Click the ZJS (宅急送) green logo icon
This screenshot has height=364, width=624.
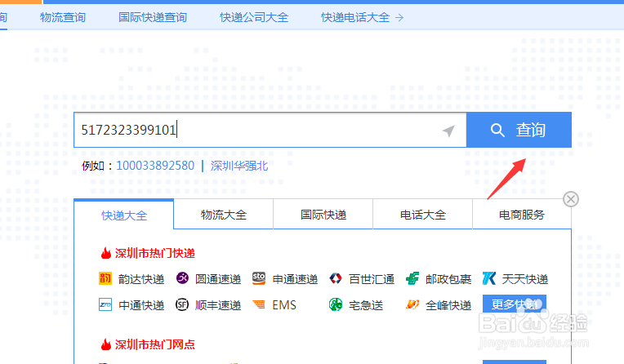click(x=336, y=304)
